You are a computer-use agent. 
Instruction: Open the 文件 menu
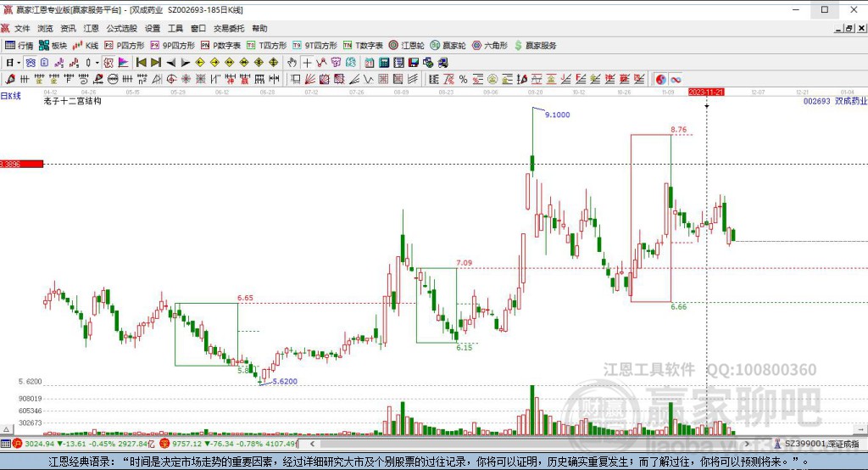pyautogui.click(x=22, y=28)
